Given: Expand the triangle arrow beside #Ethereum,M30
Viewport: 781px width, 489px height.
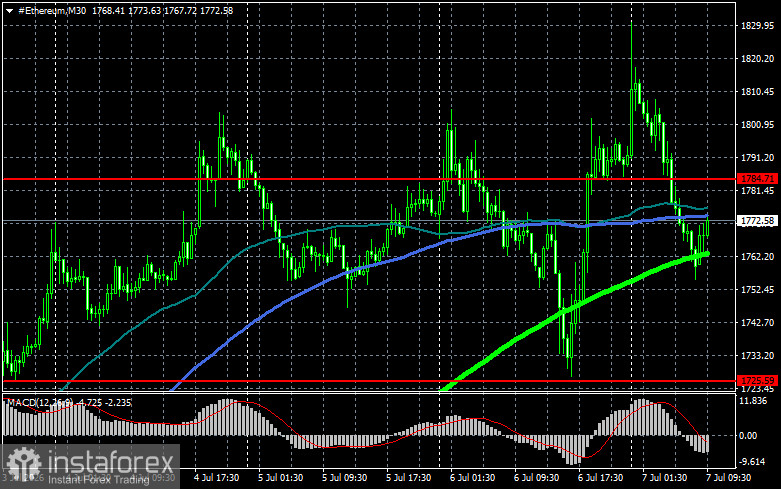Looking at the screenshot, I should tap(9, 11).
